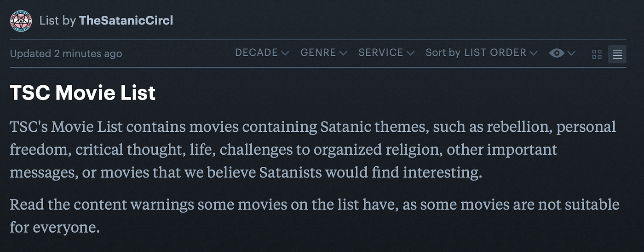Click TheSatanicCircl profile avatar
Viewport: 644px width, 252px height.
click(x=21, y=21)
